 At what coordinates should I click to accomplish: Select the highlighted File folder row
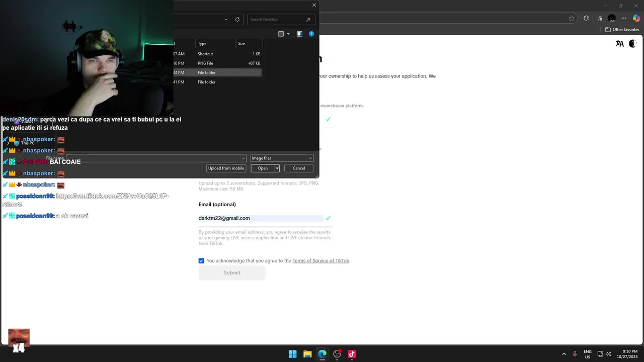click(217, 73)
